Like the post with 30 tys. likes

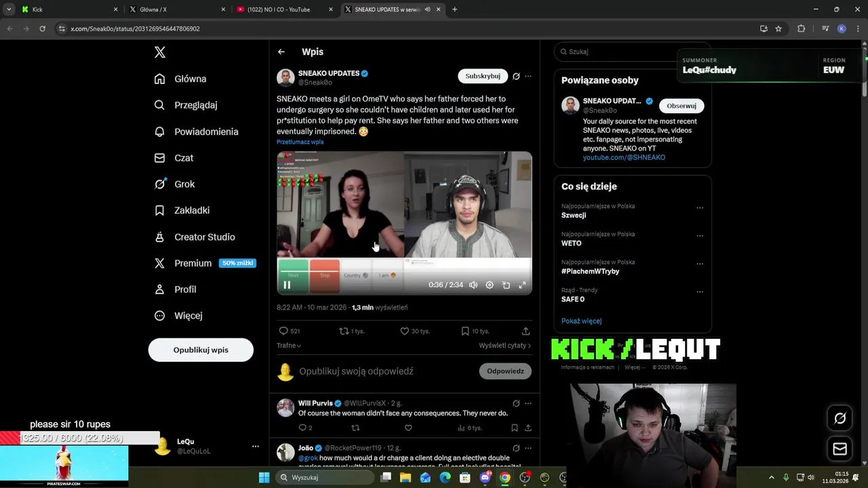[415, 331]
